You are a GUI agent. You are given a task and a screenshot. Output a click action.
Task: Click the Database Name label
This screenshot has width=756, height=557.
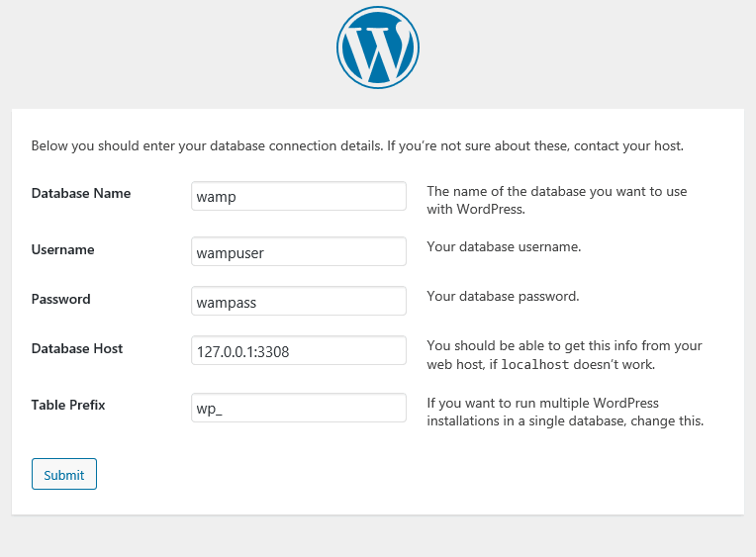click(x=81, y=193)
